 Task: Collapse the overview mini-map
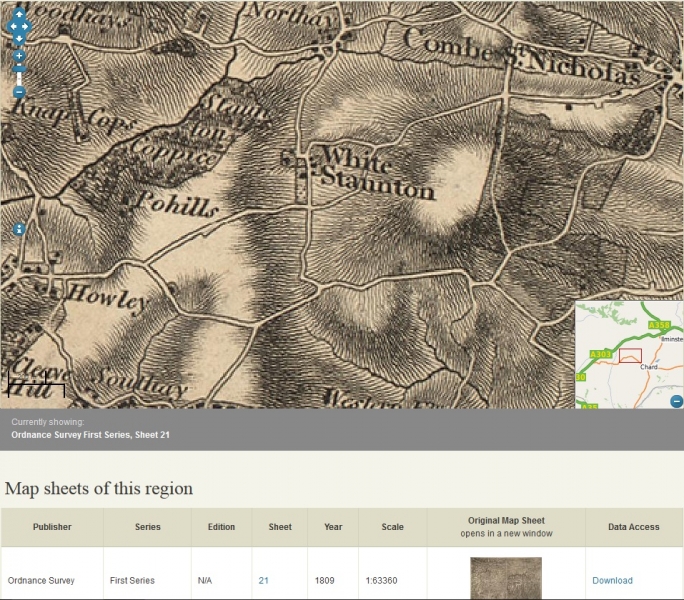(676, 401)
